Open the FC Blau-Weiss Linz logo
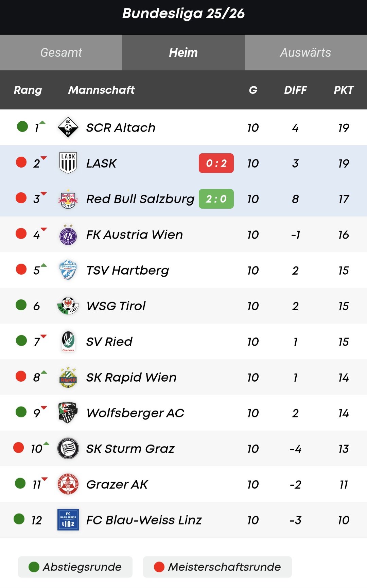 point(68,520)
